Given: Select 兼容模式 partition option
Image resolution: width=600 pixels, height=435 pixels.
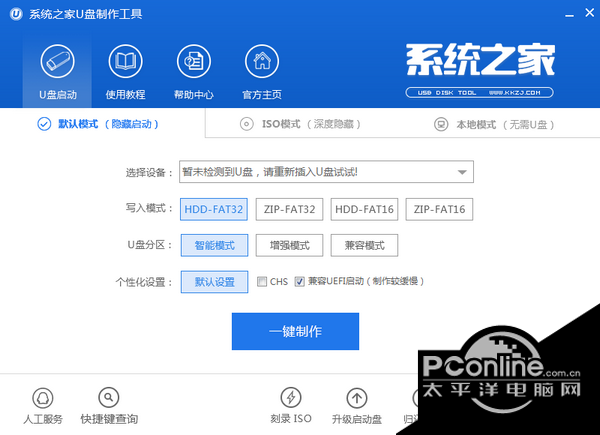Looking at the screenshot, I should click(364, 245).
